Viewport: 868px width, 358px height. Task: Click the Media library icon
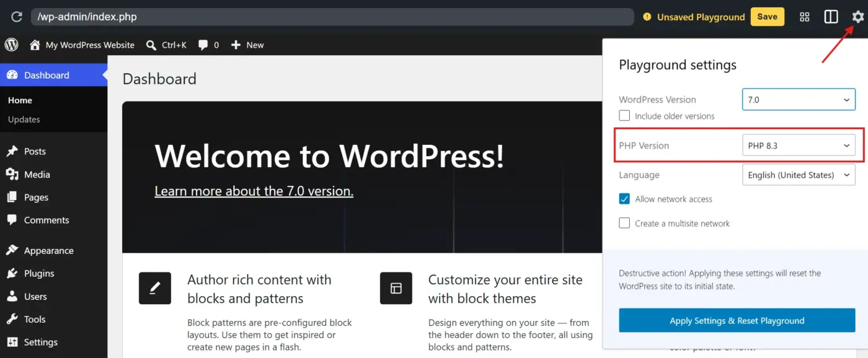(x=12, y=175)
